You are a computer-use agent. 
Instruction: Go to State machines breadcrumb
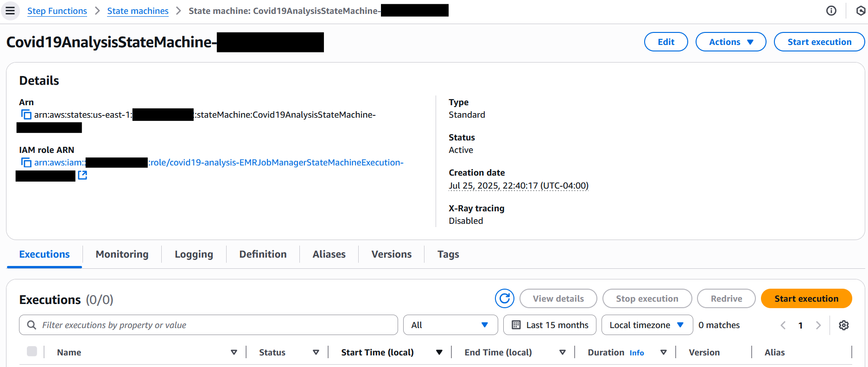(x=138, y=11)
